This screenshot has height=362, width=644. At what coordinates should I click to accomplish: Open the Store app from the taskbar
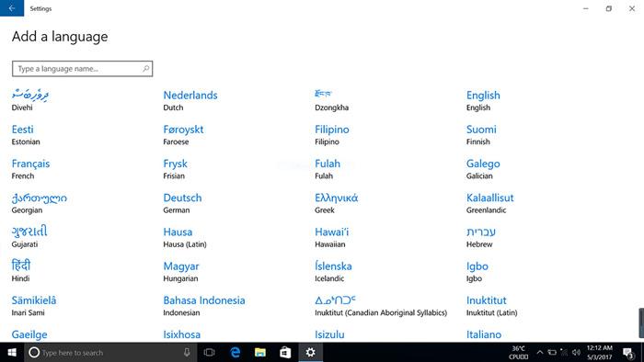[285, 352]
